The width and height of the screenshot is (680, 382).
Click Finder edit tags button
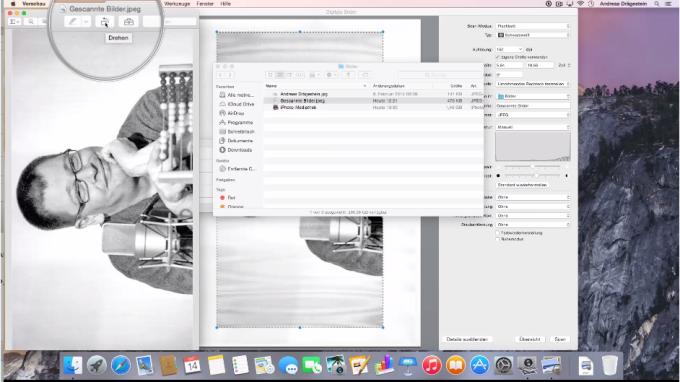365,75
